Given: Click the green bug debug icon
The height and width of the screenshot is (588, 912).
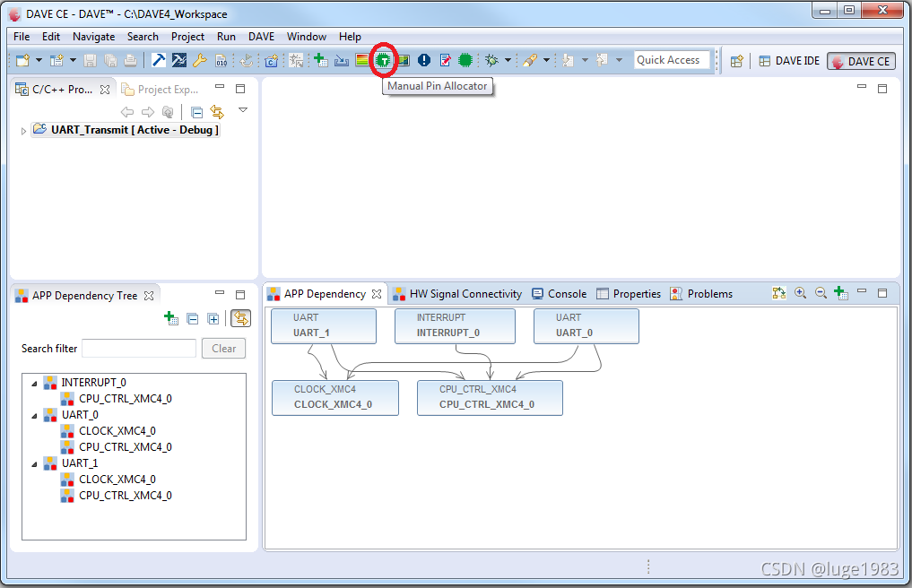Looking at the screenshot, I should pyautogui.click(x=492, y=60).
